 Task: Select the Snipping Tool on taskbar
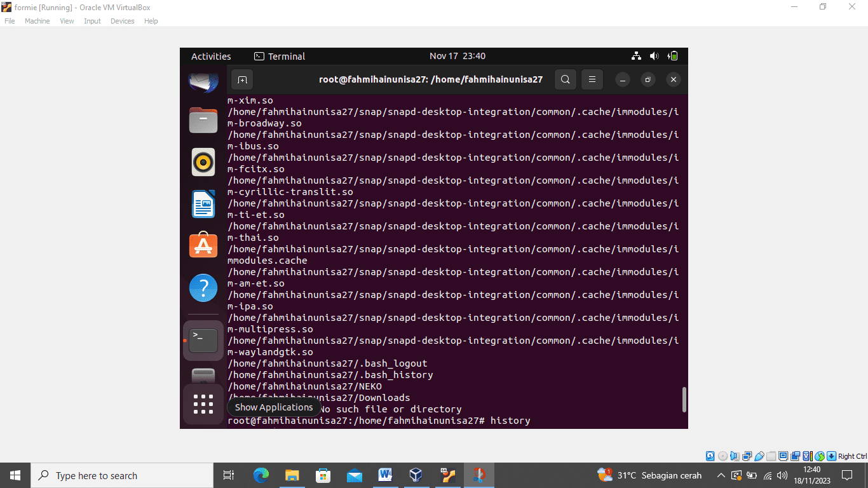pos(478,475)
